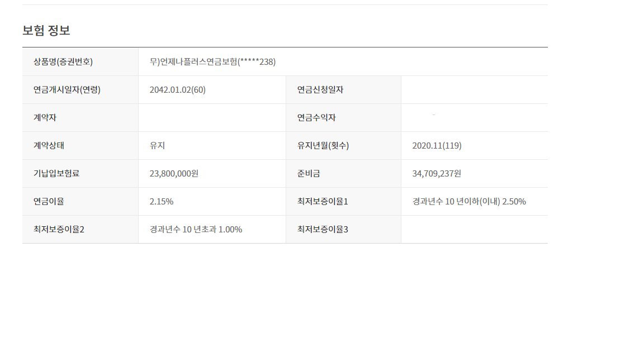Click the contract status value '유지'
Screen dimensions: 644x362
click(x=157, y=145)
